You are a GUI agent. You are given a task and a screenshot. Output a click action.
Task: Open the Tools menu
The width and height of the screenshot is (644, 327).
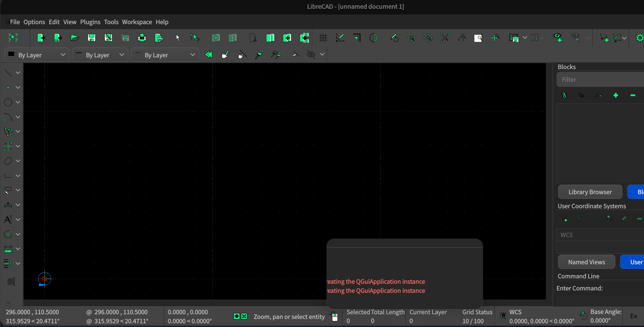[x=111, y=22]
